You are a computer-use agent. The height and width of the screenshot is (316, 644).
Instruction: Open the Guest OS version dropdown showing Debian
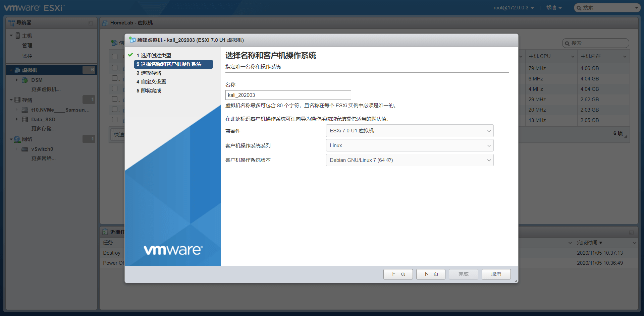[x=410, y=160]
